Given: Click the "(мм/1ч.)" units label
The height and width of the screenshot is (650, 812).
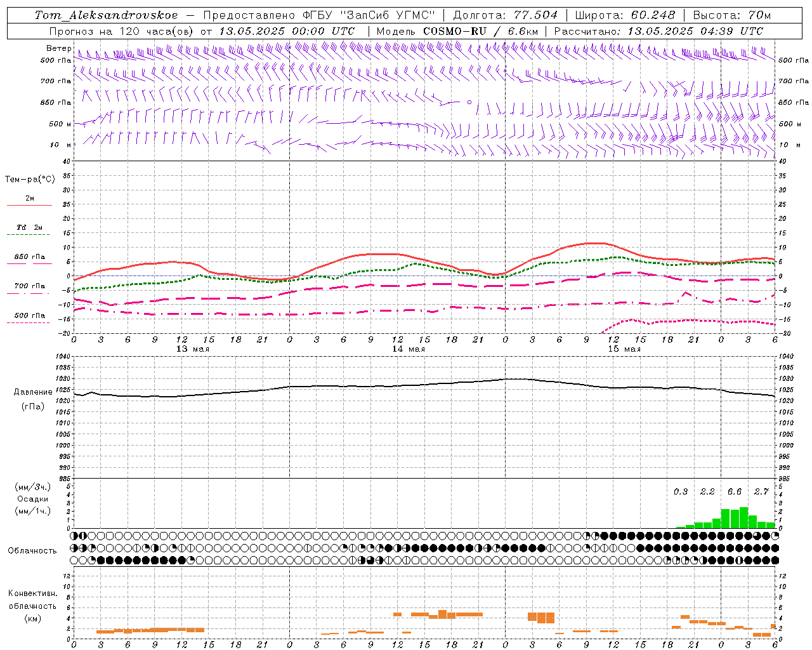Looking at the screenshot, I should point(33,511).
